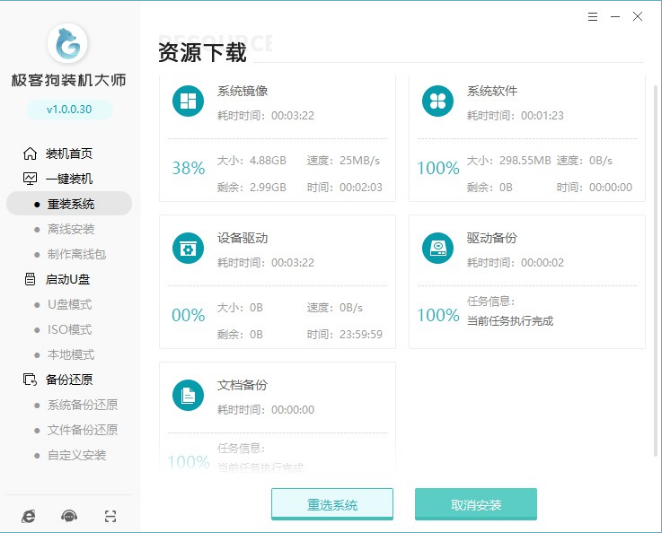Go to 装机首页 in the sidebar
This screenshot has height=535, width=662.
coord(68,153)
